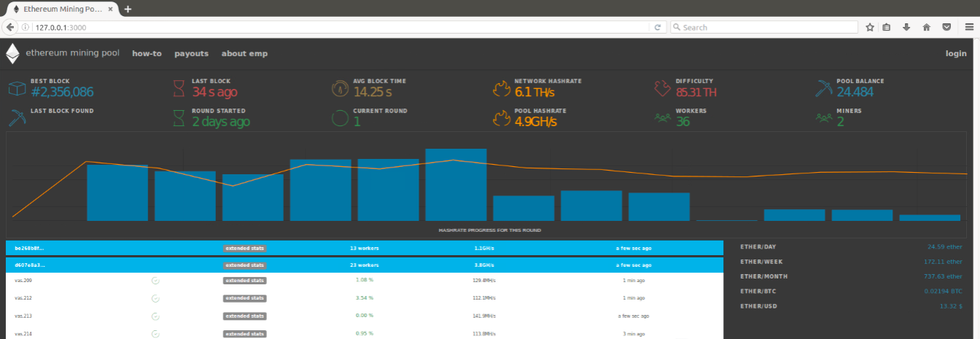This screenshot has height=339, width=980.
Task: Select the Ethereum Mining Pool browser tab
Action: [x=61, y=9]
